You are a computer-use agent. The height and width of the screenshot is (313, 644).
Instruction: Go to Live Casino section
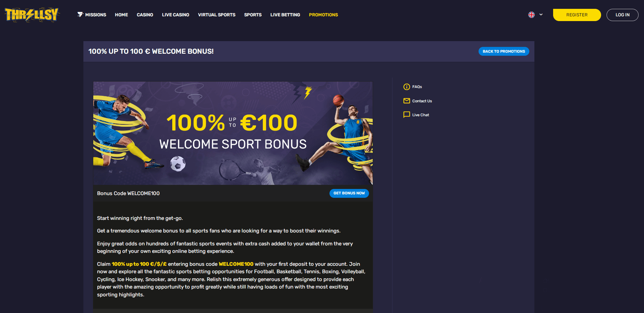pyautogui.click(x=176, y=15)
